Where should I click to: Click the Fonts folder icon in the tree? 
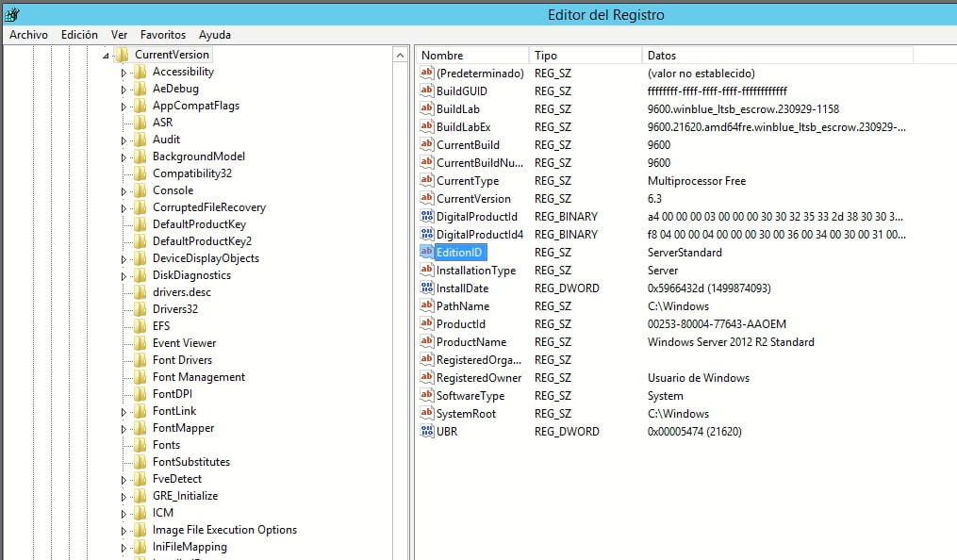[140, 444]
